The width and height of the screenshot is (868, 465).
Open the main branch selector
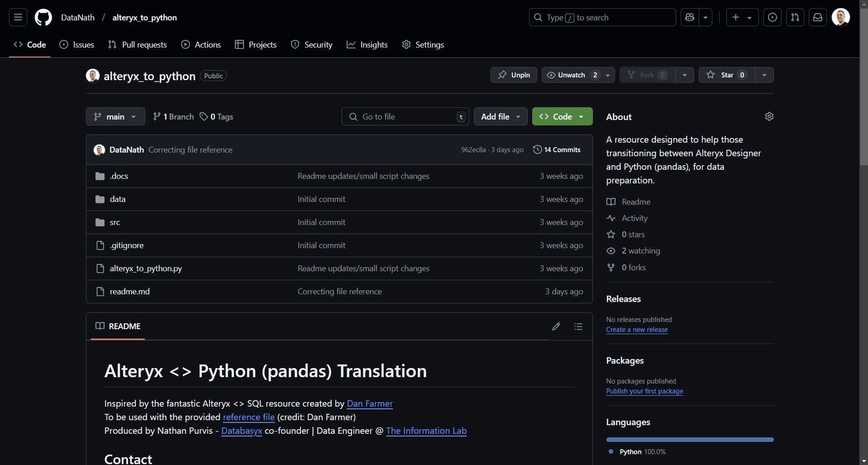tap(115, 116)
